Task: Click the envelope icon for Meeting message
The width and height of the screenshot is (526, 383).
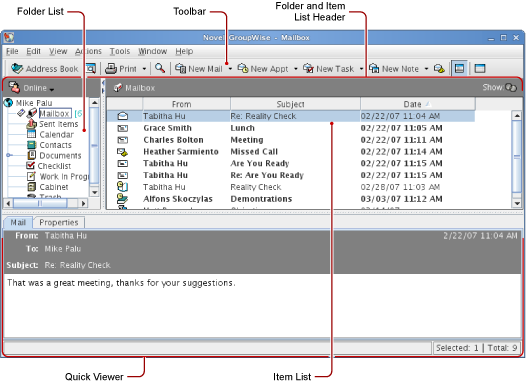Action: coord(123,140)
